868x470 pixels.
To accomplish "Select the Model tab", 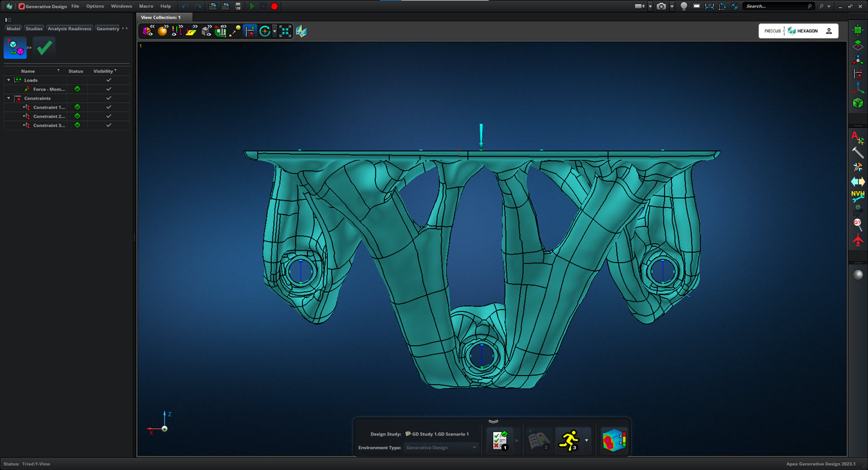I will pos(14,28).
